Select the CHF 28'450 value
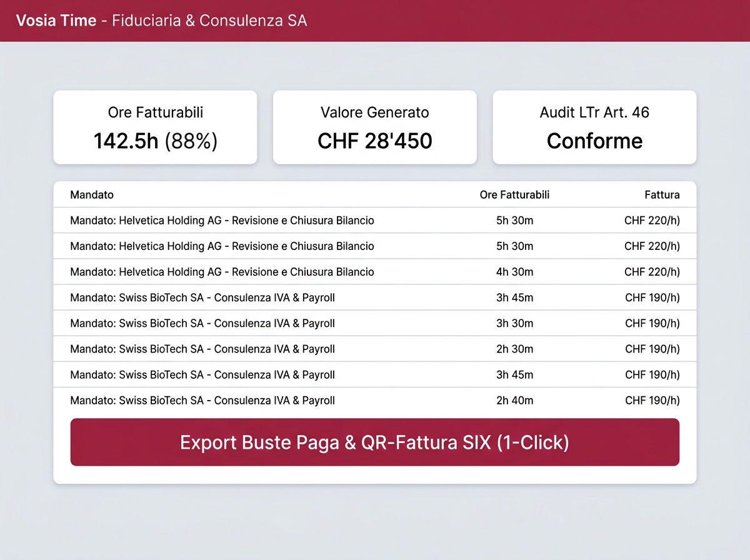 click(x=375, y=141)
